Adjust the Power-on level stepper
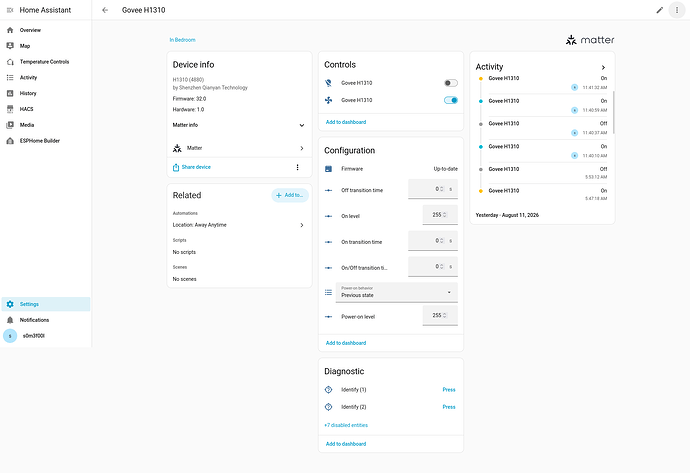The width and height of the screenshot is (690, 473). tap(444, 315)
